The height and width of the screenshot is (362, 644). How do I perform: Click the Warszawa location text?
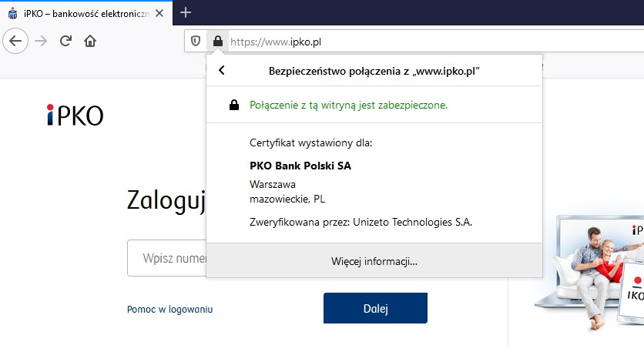tap(272, 184)
